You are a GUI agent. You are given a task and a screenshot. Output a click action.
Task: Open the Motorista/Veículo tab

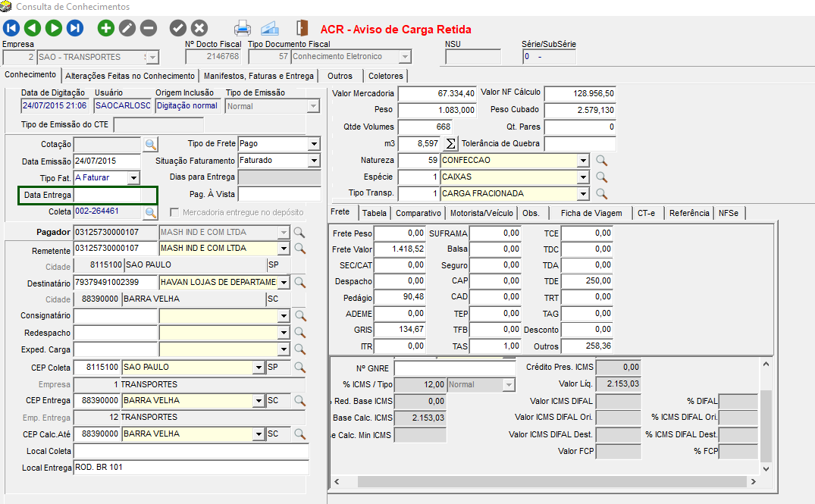point(482,214)
